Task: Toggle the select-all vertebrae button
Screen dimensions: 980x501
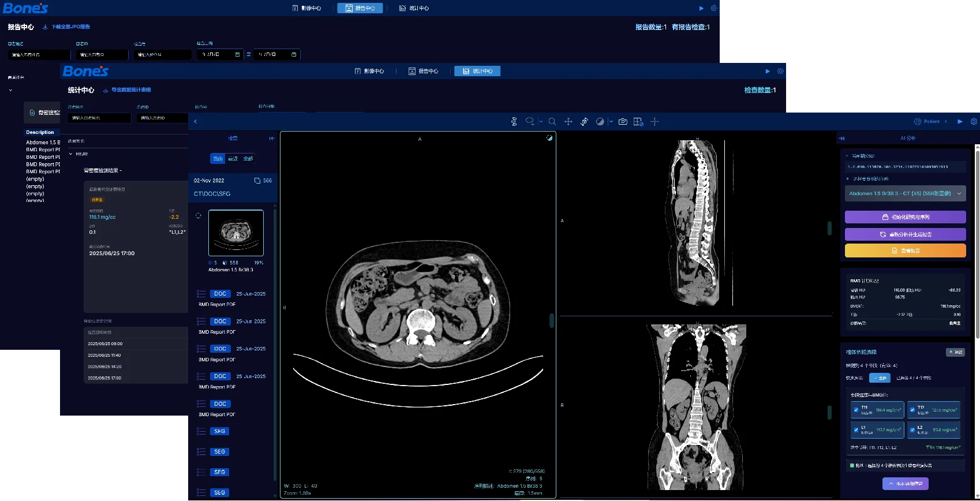Action: point(880,378)
